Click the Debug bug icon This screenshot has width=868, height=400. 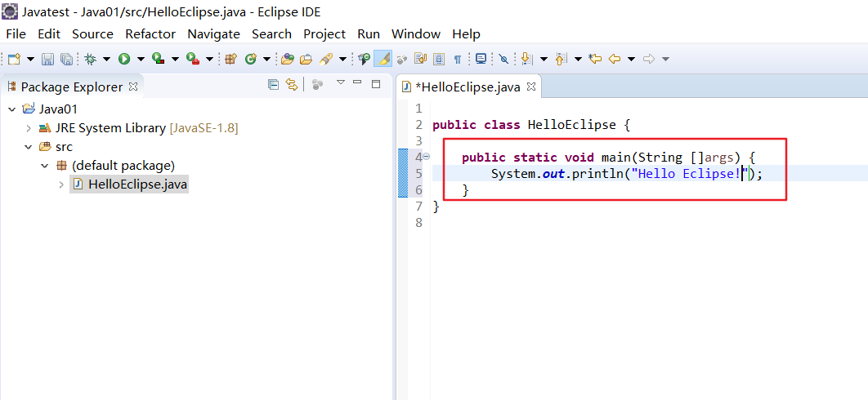[x=90, y=59]
